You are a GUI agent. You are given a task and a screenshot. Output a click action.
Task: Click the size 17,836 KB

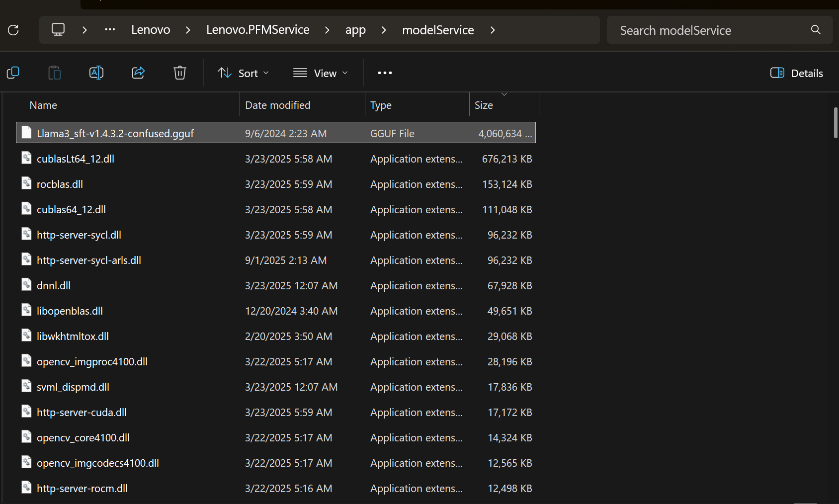pos(509,387)
